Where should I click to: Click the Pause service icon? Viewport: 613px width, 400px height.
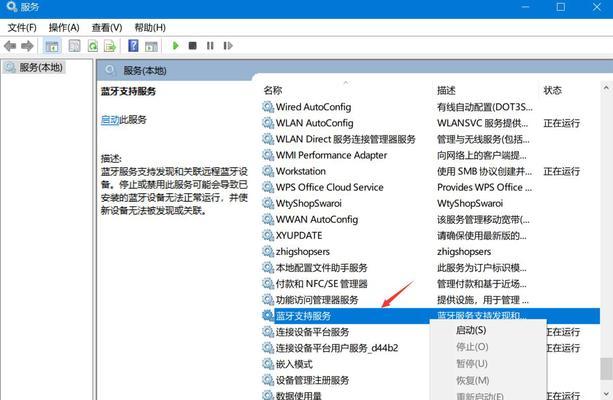[210, 46]
